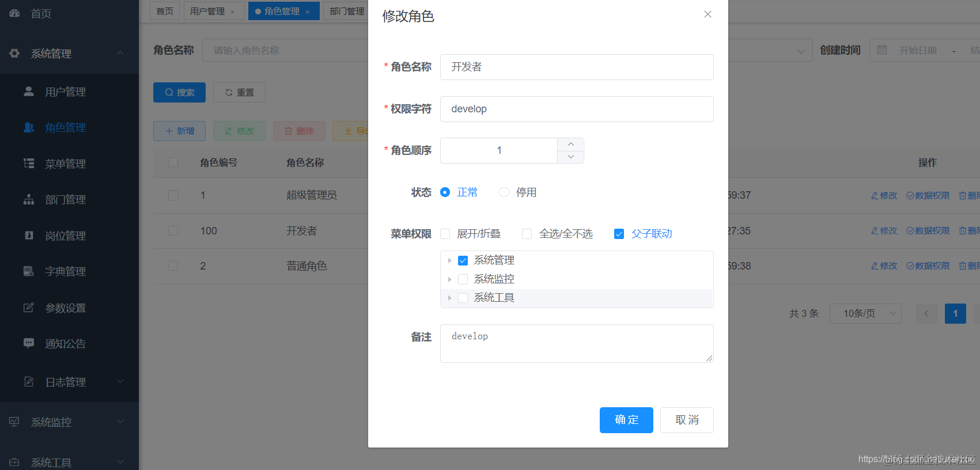
Task: Click the 角色名称 input containing 开发者
Action: tap(577, 67)
